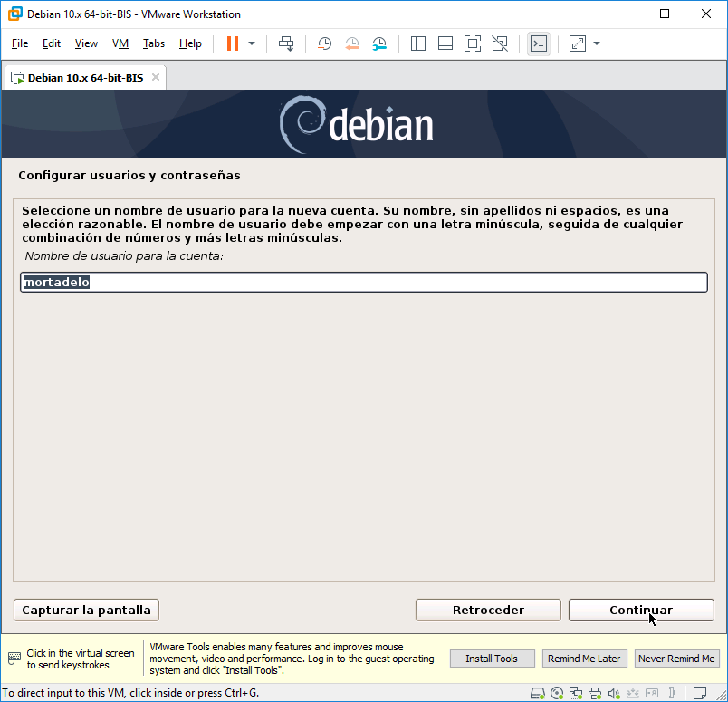Click the message log note icon
The height and width of the screenshot is (702, 728).
(x=700, y=694)
